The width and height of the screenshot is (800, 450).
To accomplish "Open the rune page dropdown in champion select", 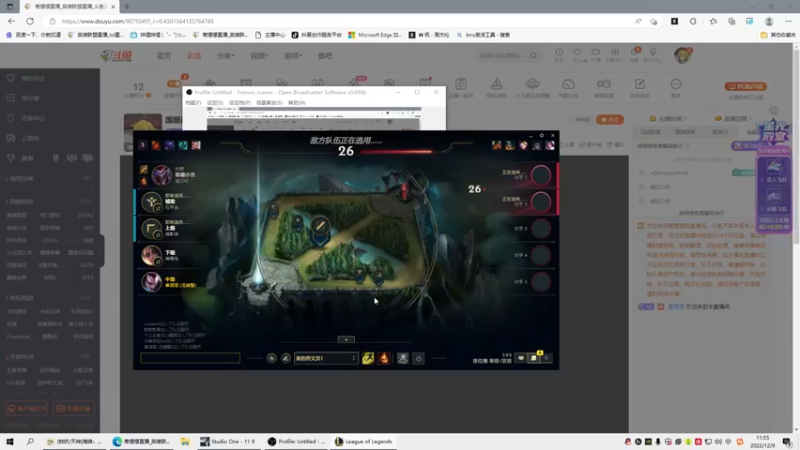I will (x=326, y=358).
